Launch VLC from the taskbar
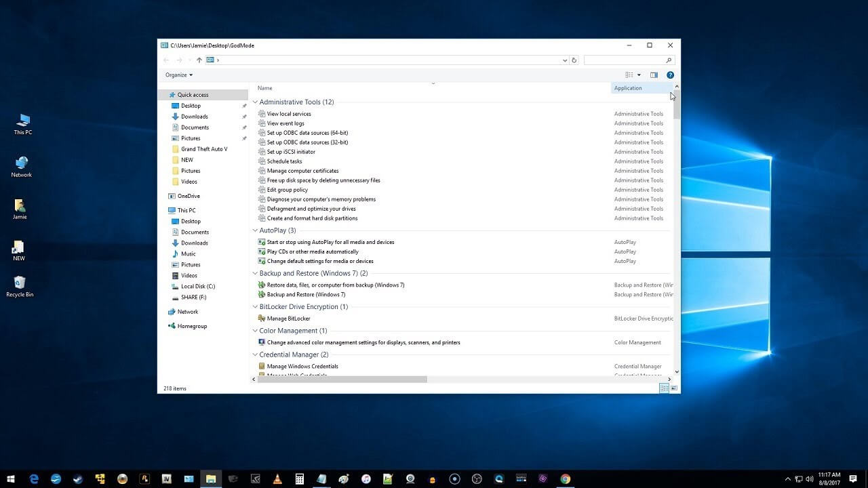The height and width of the screenshot is (488, 868). tap(277, 479)
